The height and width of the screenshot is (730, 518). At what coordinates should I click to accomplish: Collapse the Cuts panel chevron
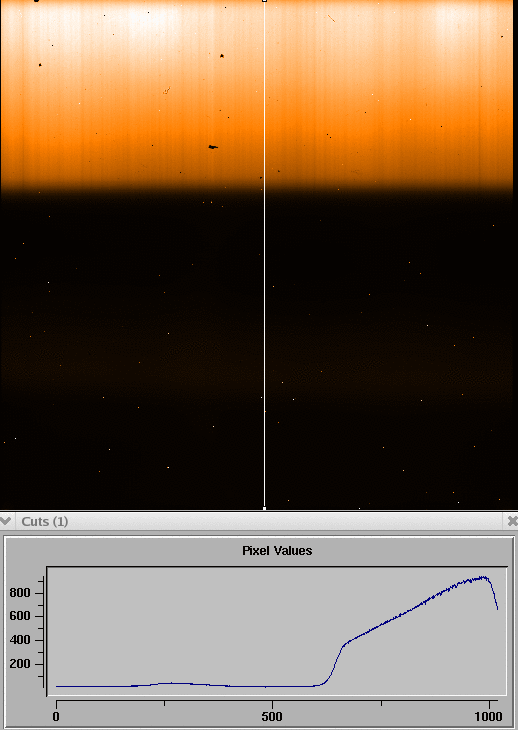tap(6, 521)
